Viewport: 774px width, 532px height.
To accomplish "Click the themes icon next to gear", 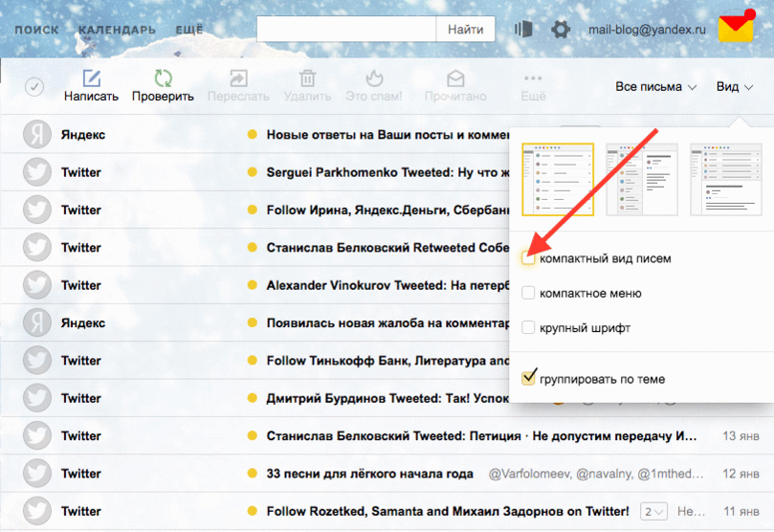I will coord(523,29).
